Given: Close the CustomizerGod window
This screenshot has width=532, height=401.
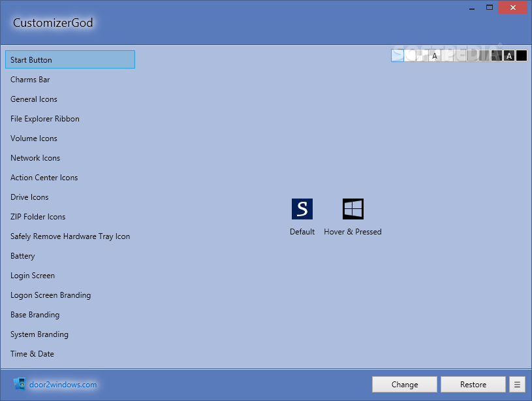Looking at the screenshot, I should click(x=512, y=7).
